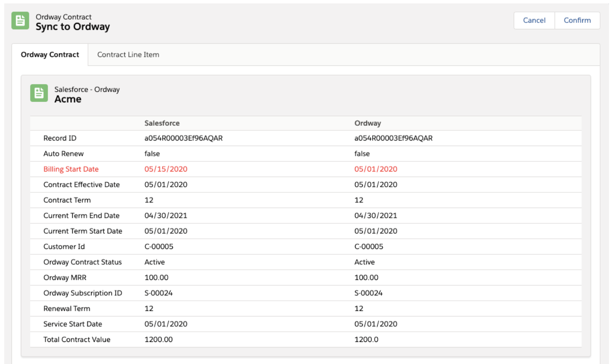The height and width of the screenshot is (364, 612).
Task: Click Salesforce Total Contract Value 1200.00
Action: pyautogui.click(x=159, y=340)
